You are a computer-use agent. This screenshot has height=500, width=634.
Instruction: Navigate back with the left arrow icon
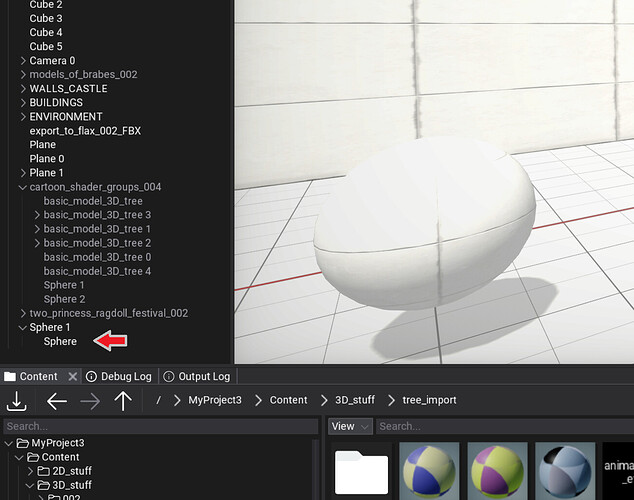(x=57, y=401)
